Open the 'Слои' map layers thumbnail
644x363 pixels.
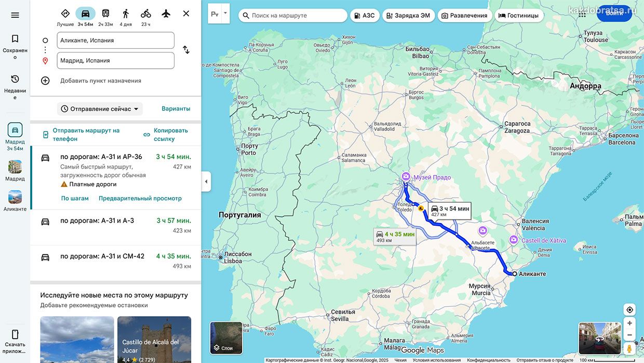226,338
